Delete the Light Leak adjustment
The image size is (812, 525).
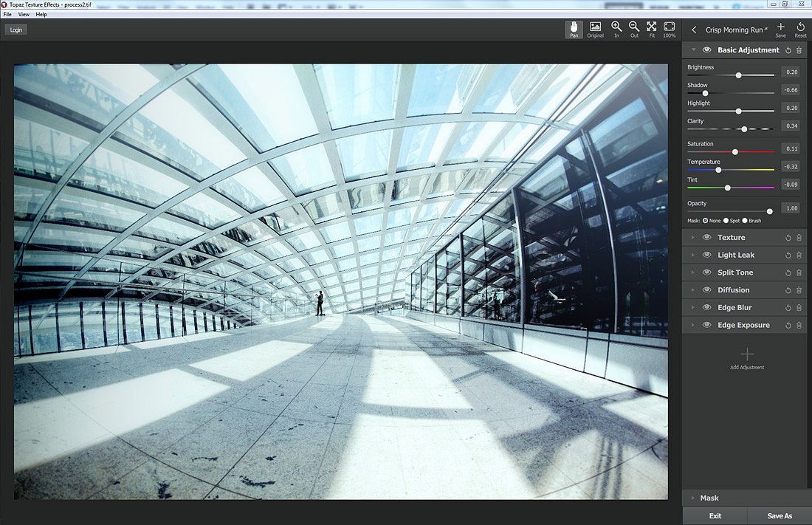(x=799, y=255)
